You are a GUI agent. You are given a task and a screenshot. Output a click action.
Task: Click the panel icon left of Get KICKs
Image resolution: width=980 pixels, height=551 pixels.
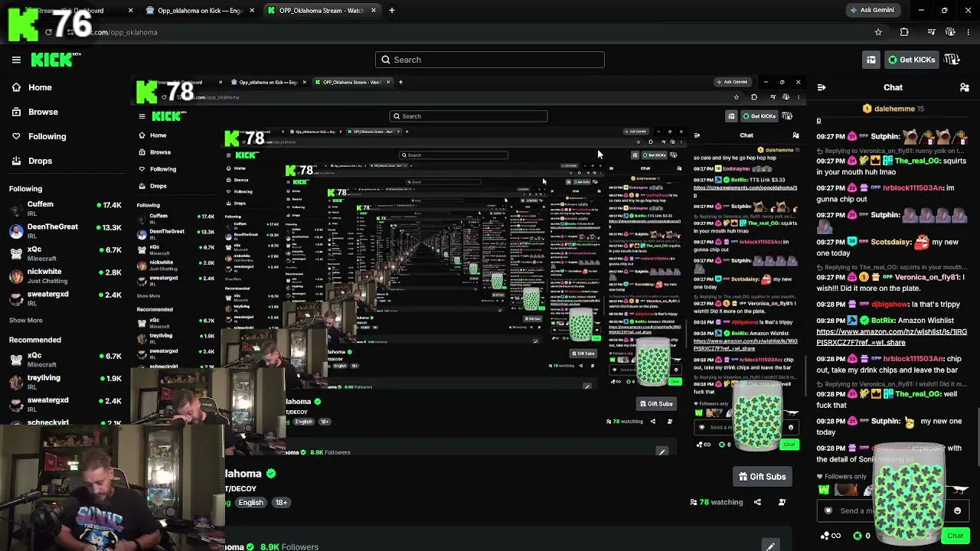click(x=871, y=60)
